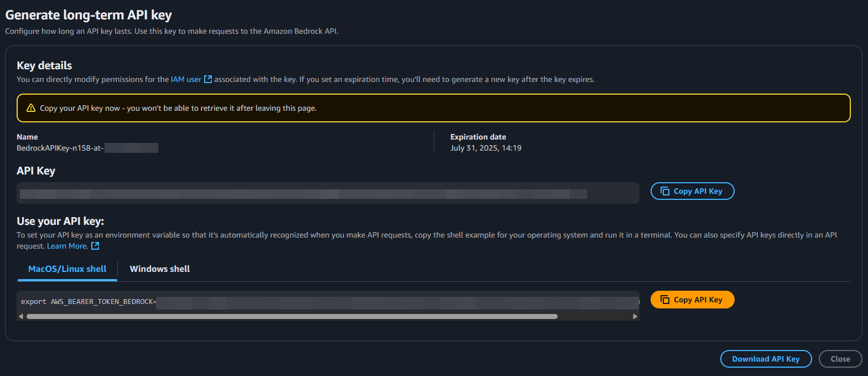Click the right scroll arrow of the code box
Image resolution: width=868 pixels, height=376 pixels.
click(635, 317)
